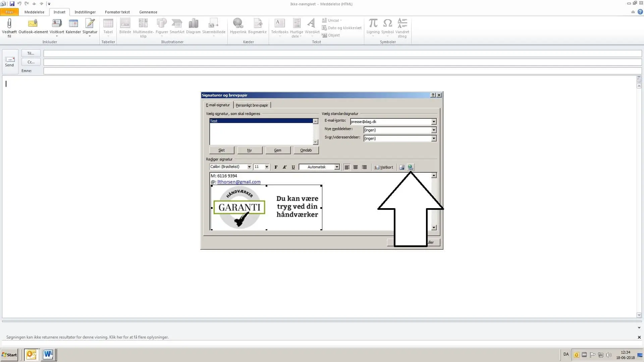
Task: Open the Formater tekst ribbon tab
Action: (117, 12)
